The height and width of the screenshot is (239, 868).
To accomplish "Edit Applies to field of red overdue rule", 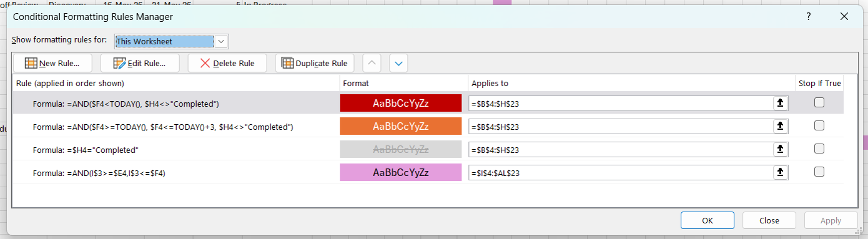I will (621, 104).
